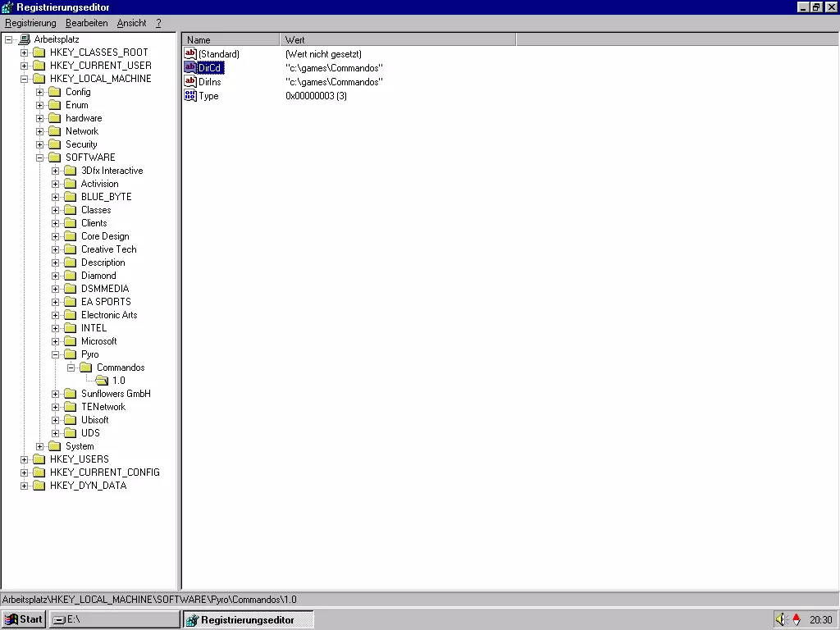Select the HKEY_CURRENT_CONFIG key
This screenshot has width=840, height=630.
pyautogui.click(x=105, y=472)
